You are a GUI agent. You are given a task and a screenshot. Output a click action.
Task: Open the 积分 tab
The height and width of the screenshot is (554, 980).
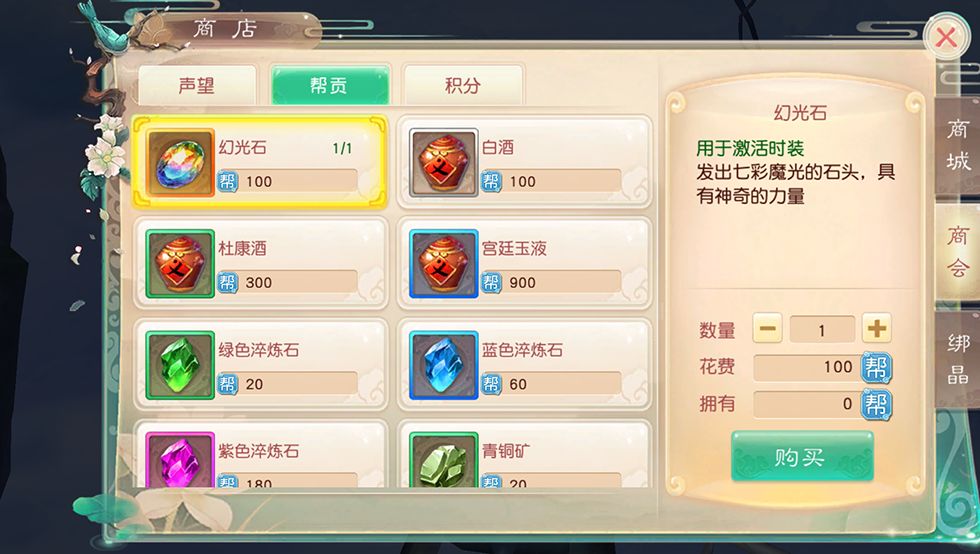point(462,85)
